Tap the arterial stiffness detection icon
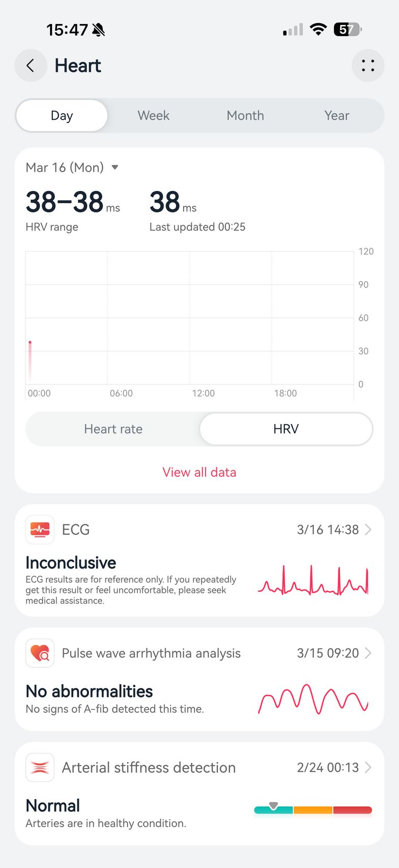The image size is (399, 868). tap(40, 767)
